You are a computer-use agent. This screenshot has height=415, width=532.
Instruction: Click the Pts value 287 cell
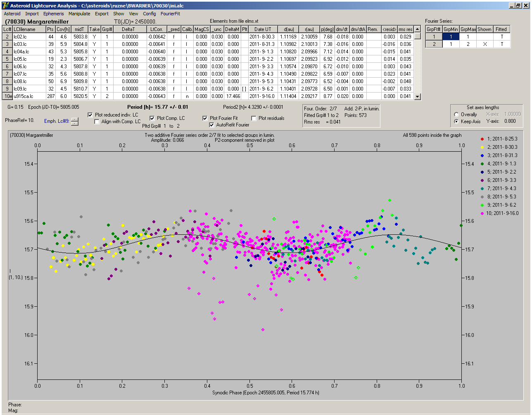point(50,96)
